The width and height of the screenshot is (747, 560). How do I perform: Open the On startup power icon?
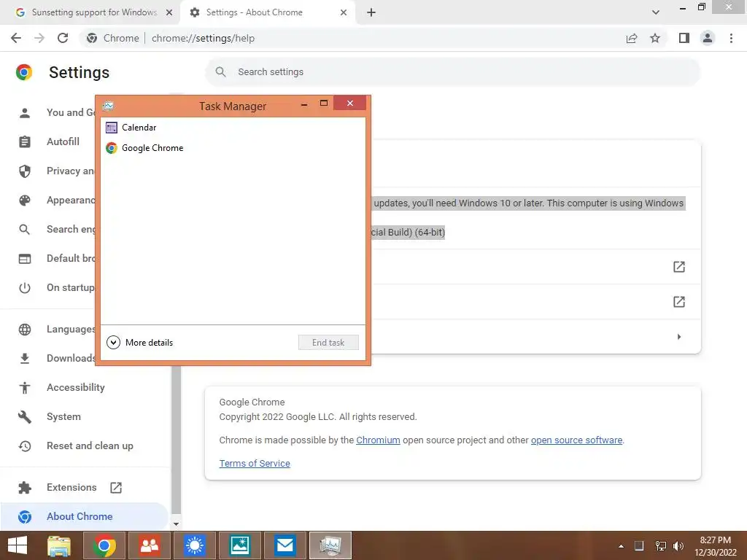(x=24, y=287)
